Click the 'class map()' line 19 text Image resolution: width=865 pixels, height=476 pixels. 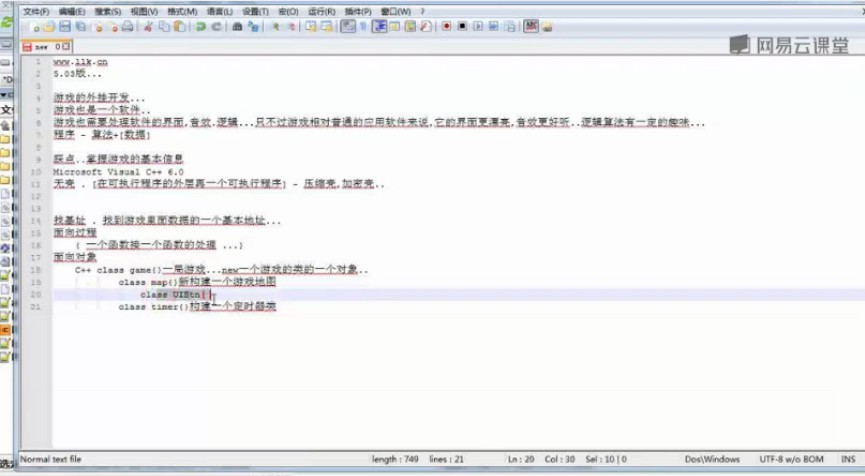click(148, 282)
